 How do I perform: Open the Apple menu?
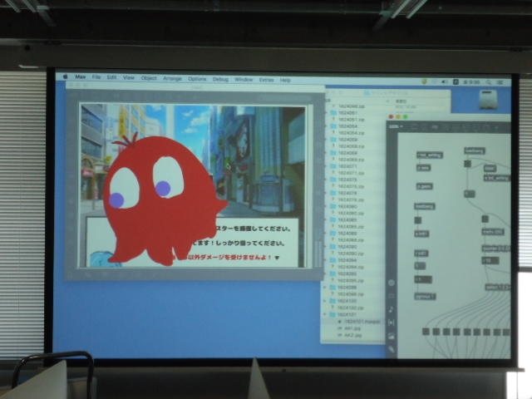point(65,76)
